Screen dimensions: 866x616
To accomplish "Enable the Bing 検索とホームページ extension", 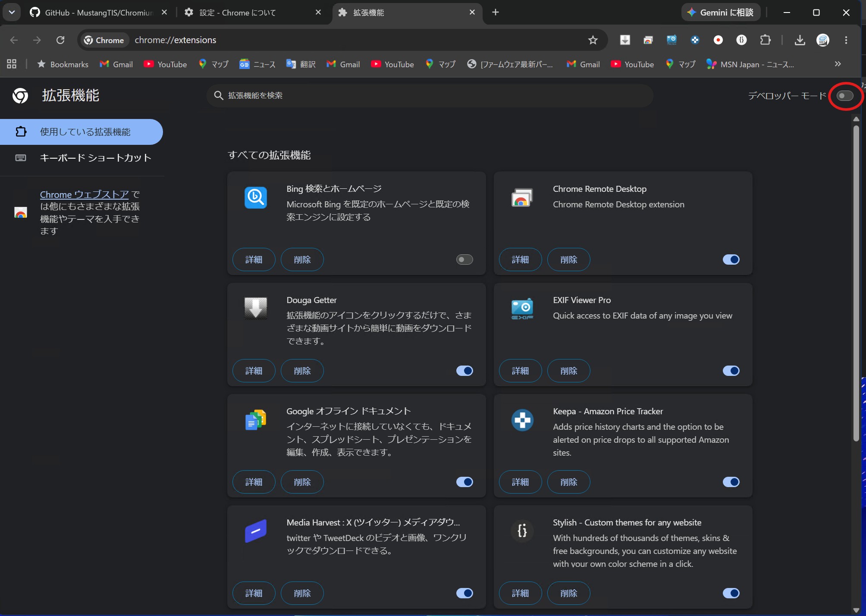I will click(x=464, y=260).
